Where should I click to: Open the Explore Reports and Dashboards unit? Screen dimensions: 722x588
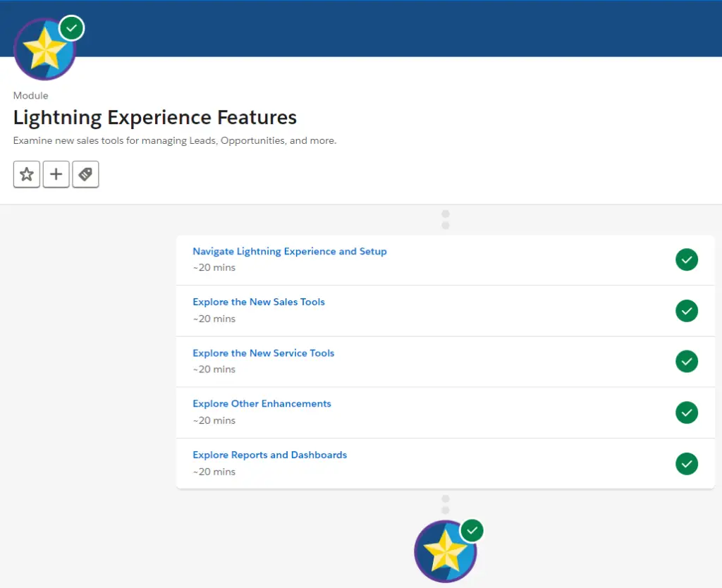[269, 455]
